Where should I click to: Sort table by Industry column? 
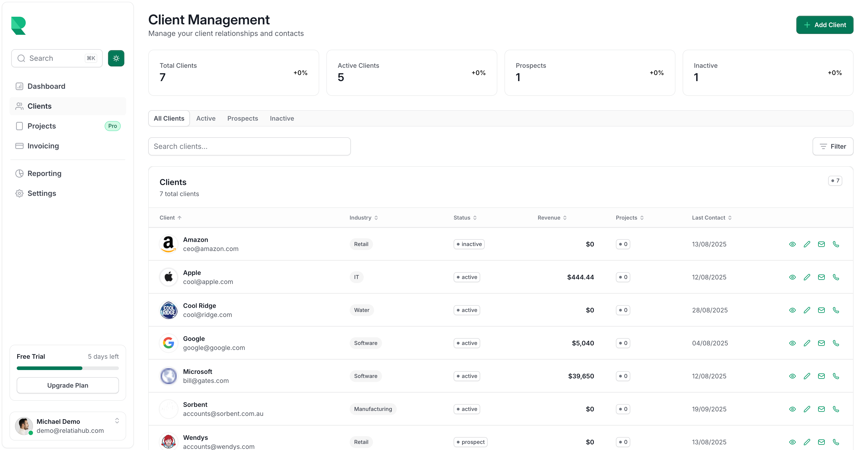(x=363, y=218)
